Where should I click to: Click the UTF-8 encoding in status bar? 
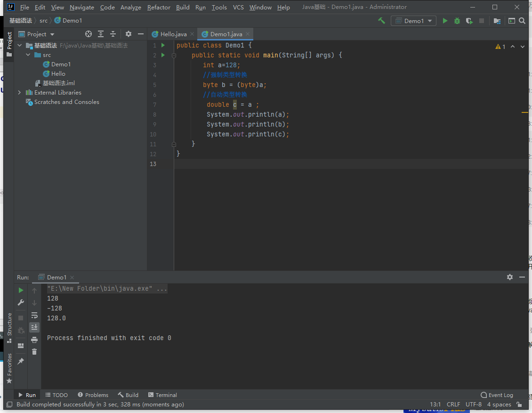coord(473,405)
